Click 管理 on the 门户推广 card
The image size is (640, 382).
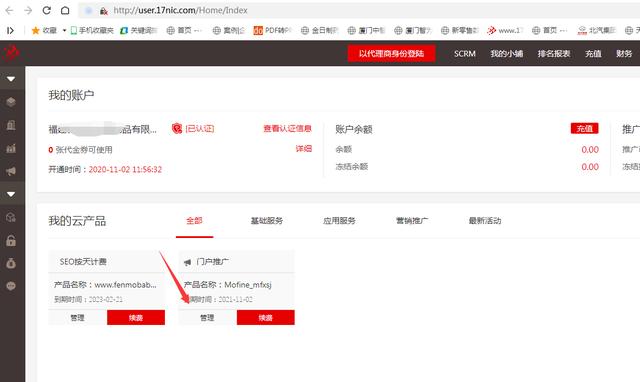coord(207,318)
